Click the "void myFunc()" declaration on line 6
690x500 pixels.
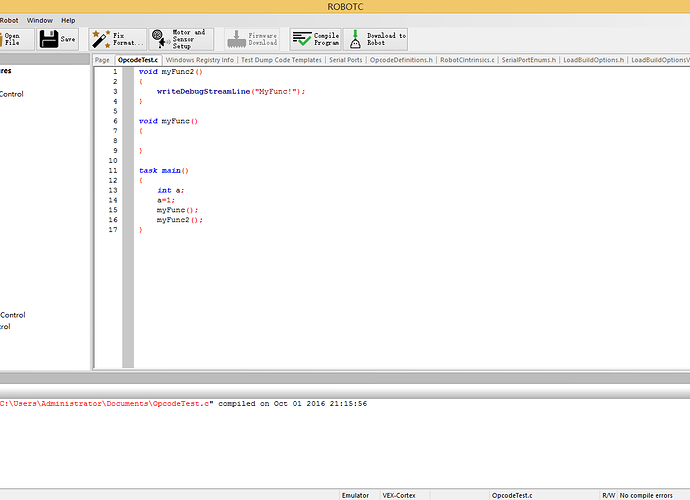pos(169,121)
